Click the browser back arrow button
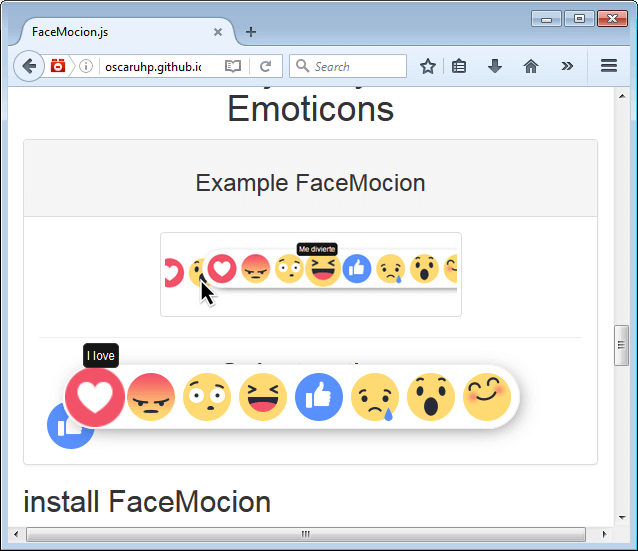The height and width of the screenshot is (551, 638). tap(29, 66)
